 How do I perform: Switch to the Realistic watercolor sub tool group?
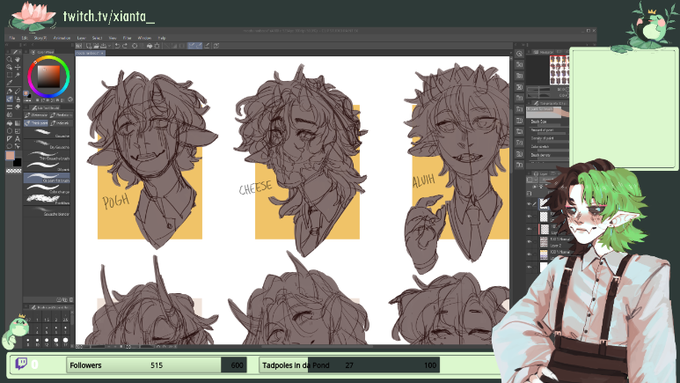tap(61, 115)
